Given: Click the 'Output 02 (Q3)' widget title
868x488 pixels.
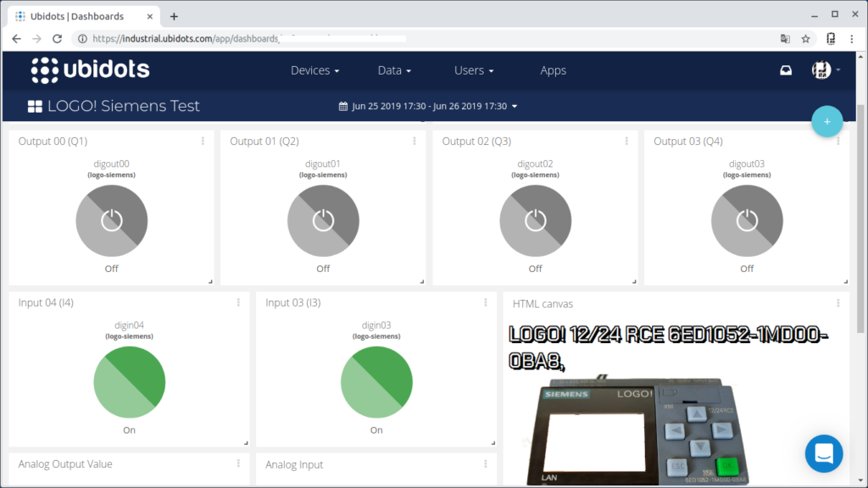Looking at the screenshot, I should click(476, 141).
